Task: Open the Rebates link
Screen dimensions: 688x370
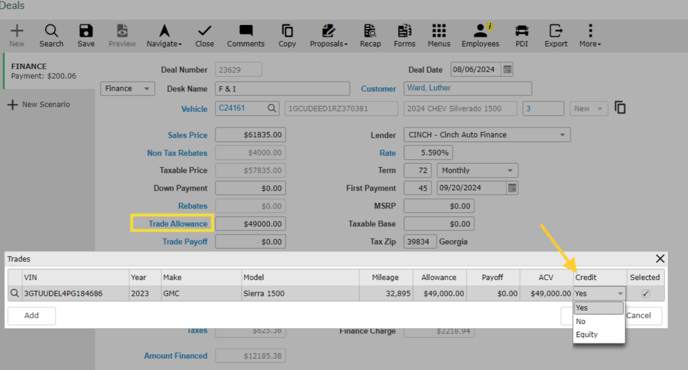Action: tap(193, 206)
